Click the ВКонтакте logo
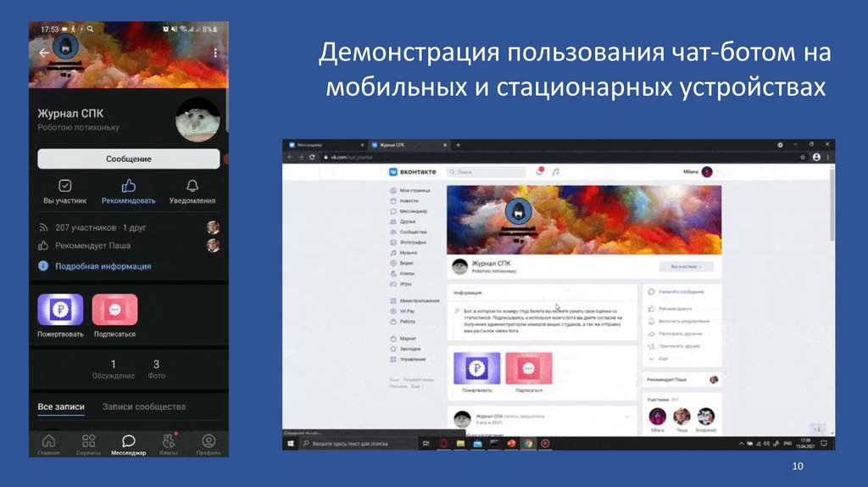868x487 pixels. click(413, 171)
